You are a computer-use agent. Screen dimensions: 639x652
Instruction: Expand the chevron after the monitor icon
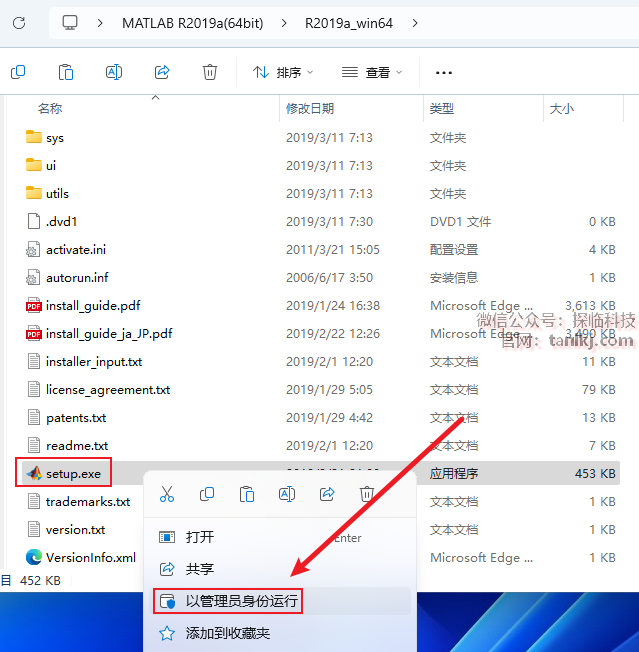click(100, 23)
